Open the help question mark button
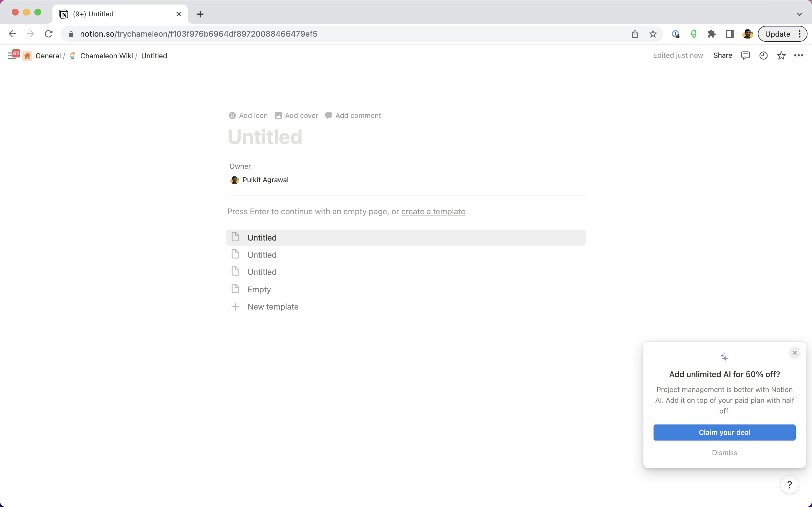This screenshot has width=812, height=507. 789,484
